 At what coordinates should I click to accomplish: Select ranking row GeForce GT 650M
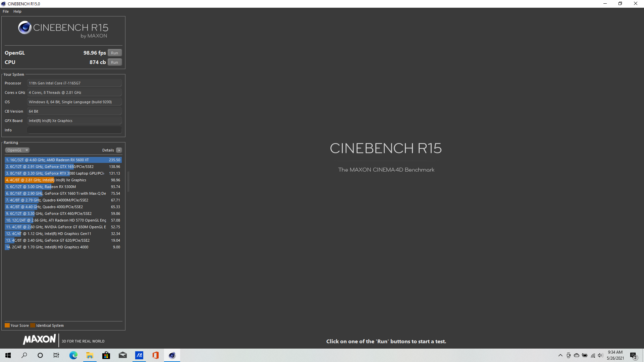click(x=63, y=227)
